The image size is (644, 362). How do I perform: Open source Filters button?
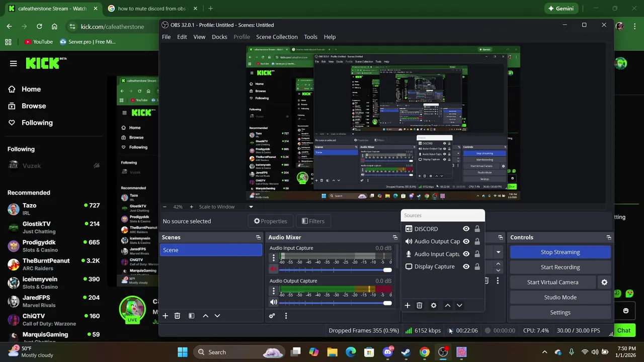tap(313, 221)
